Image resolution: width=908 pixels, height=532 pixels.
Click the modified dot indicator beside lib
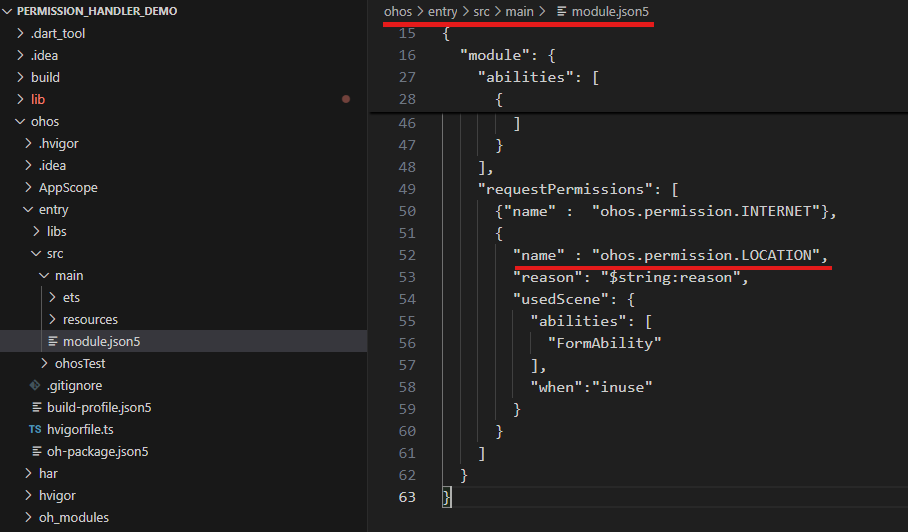(x=346, y=99)
